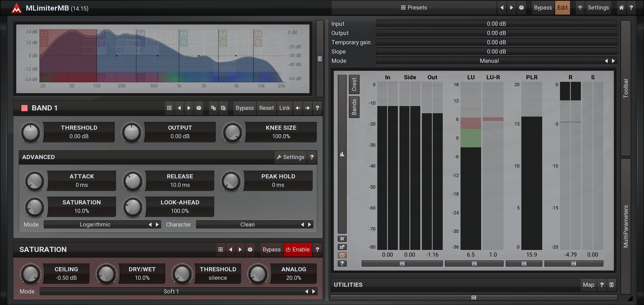Pause the meters with pause icon

point(342,239)
